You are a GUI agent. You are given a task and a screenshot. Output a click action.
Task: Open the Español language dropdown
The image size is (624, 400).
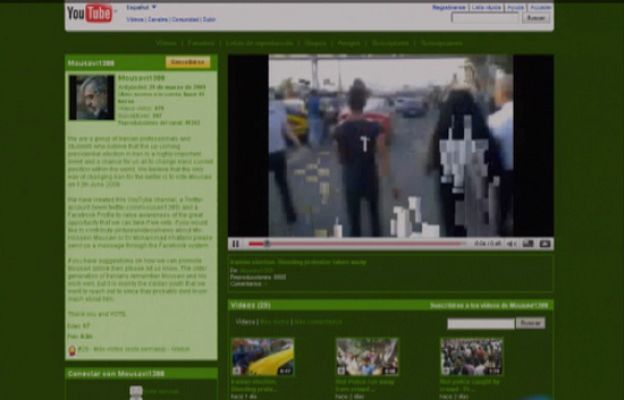pyautogui.click(x=142, y=7)
